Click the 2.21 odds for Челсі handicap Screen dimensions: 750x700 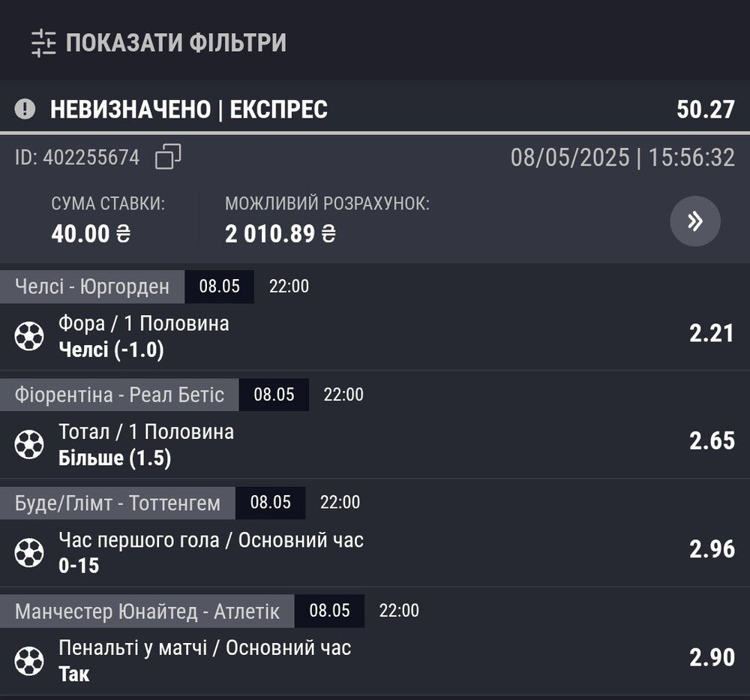pos(711,333)
